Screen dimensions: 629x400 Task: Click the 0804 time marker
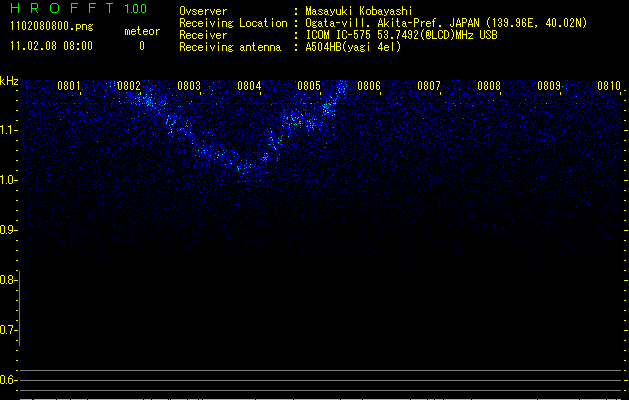[249, 86]
